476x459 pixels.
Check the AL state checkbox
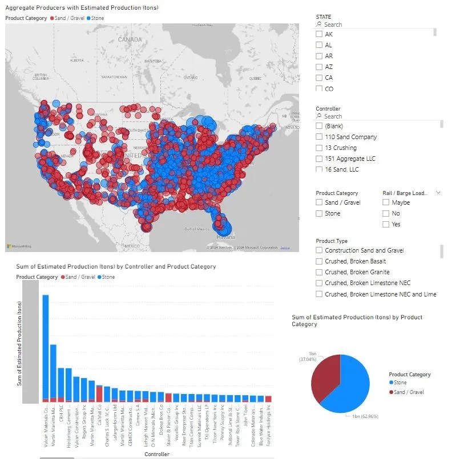pyautogui.click(x=319, y=45)
